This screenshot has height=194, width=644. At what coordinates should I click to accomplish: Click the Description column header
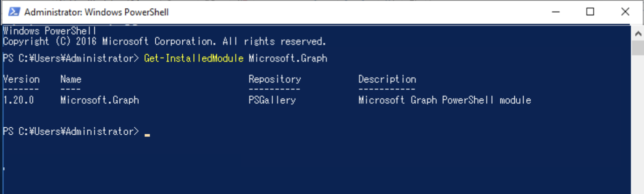(387, 79)
